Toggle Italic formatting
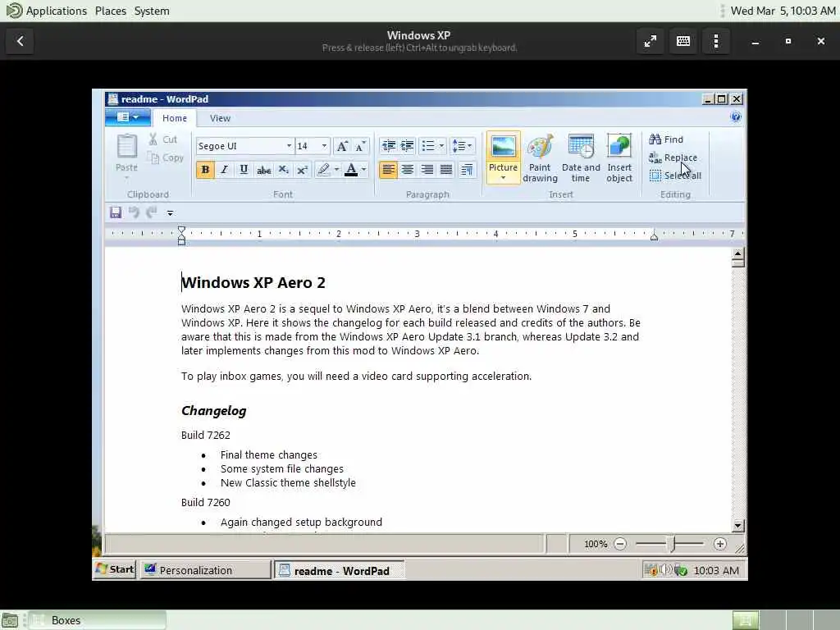Screen dimensions: 840x630 (x=225, y=170)
